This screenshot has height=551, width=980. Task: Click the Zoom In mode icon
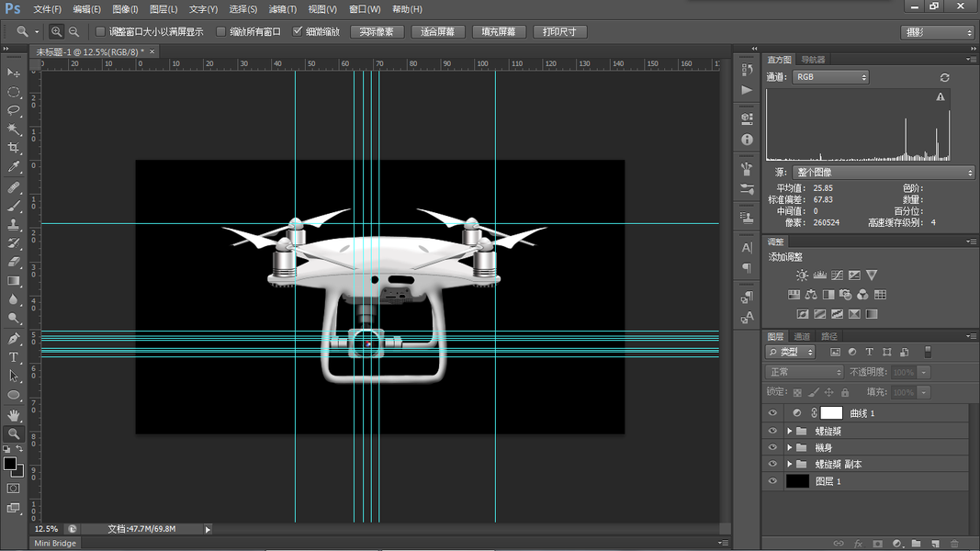pos(56,32)
